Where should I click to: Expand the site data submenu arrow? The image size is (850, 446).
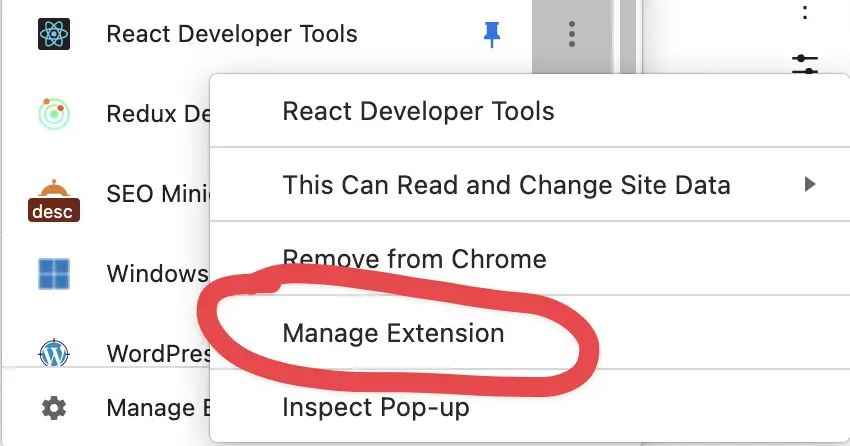coord(810,184)
